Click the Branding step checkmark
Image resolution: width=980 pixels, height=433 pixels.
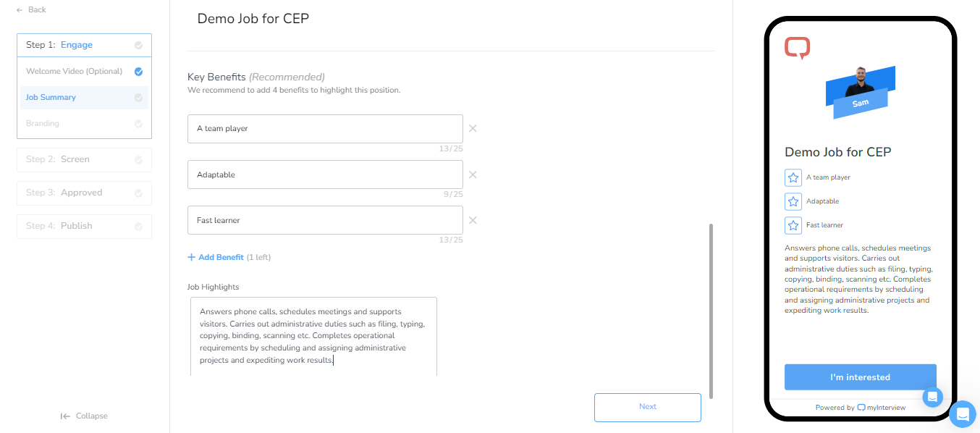pyautogui.click(x=138, y=124)
